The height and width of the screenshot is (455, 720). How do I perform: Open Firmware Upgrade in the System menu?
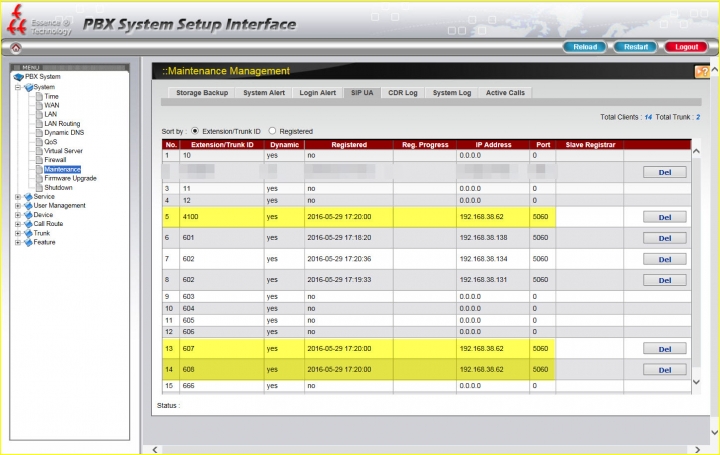tap(70, 178)
